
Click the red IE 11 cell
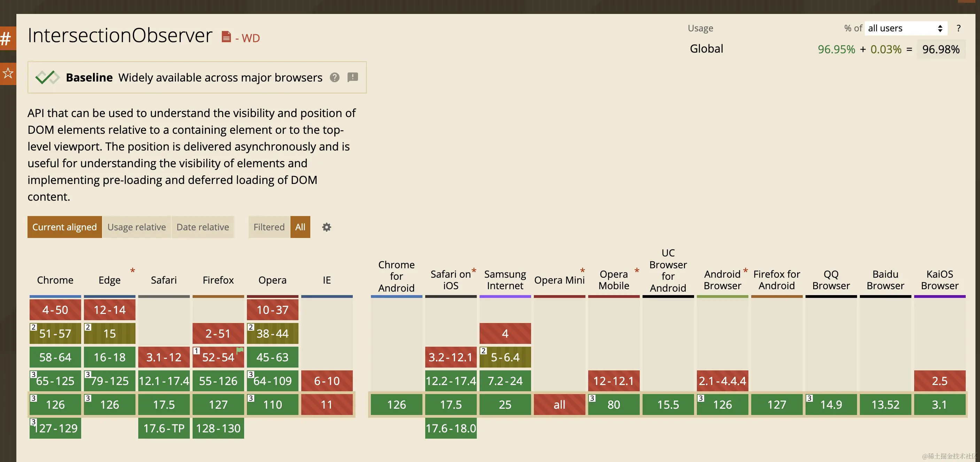point(327,405)
